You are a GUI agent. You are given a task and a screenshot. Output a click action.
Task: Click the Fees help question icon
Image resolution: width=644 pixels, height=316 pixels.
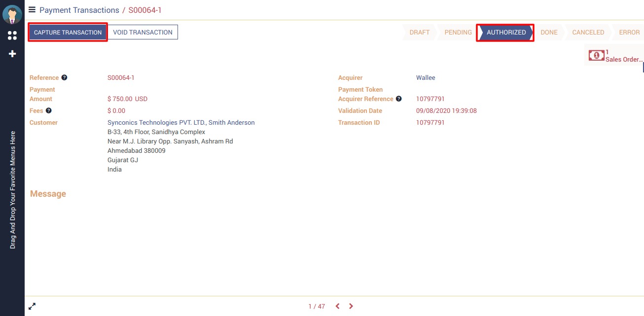pyautogui.click(x=48, y=111)
